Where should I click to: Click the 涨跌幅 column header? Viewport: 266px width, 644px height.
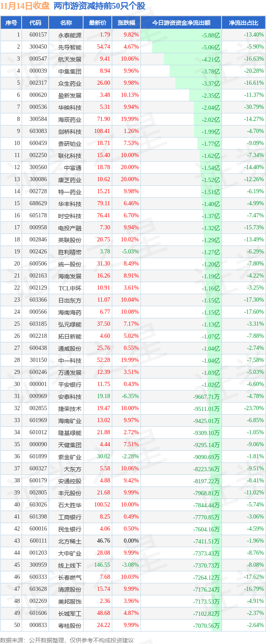(x=126, y=23)
